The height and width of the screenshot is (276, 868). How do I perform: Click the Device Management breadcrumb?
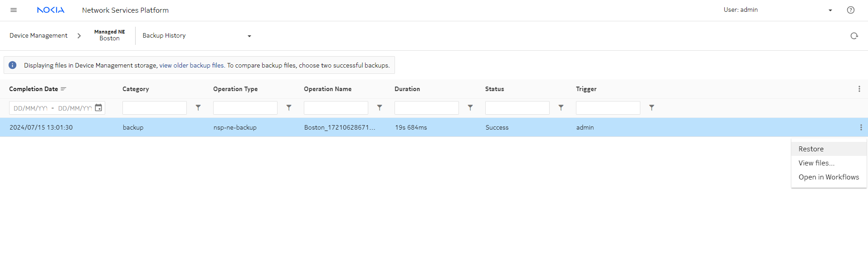[39, 36]
